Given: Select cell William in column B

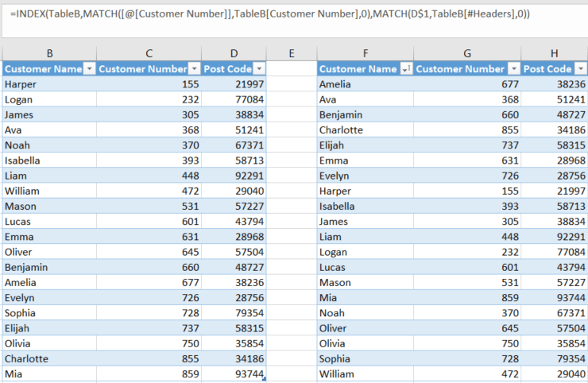Looking at the screenshot, I should click(49, 191).
